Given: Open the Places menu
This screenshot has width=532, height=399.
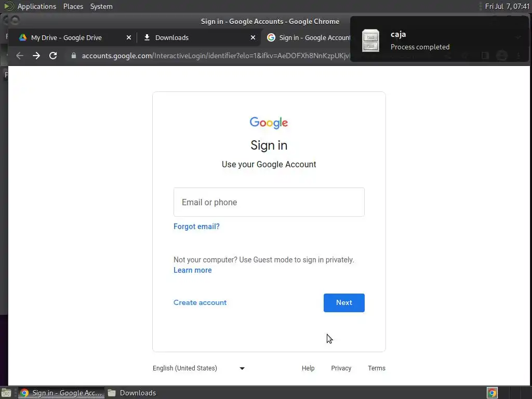Looking at the screenshot, I should 73,6.
